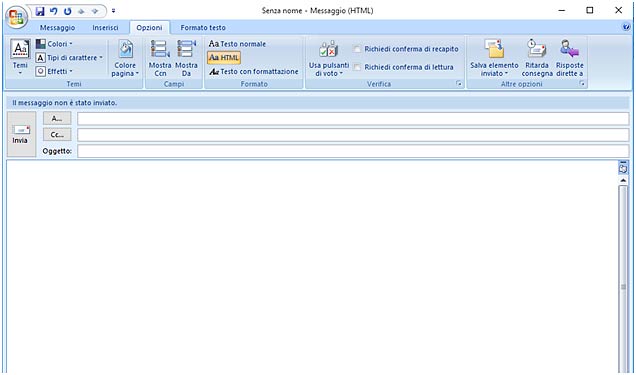Focus the A recipients field
Viewport: 636px width, 375px height.
[353, 119]
